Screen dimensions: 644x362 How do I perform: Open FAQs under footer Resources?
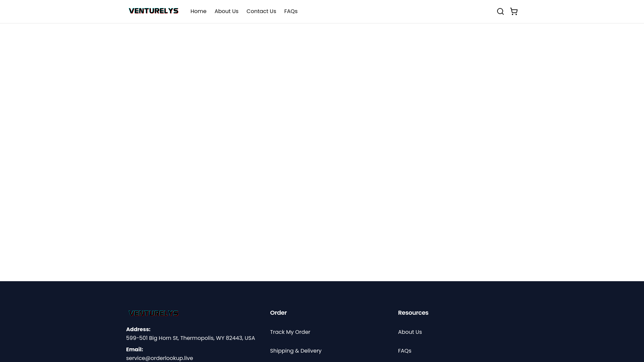405,351
